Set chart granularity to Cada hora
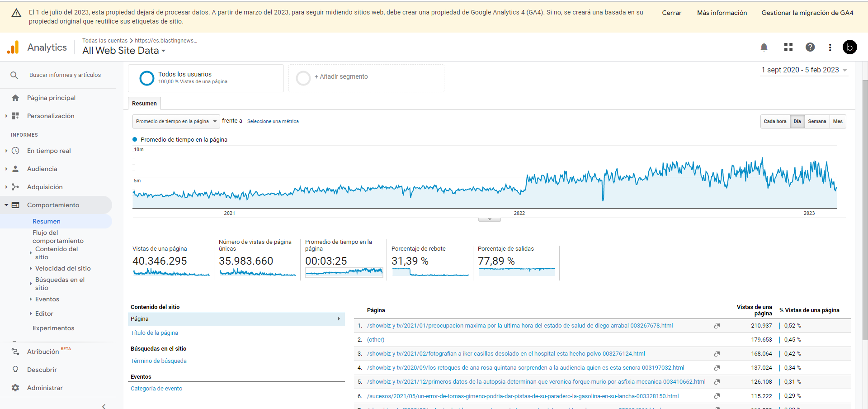 pos(775,121)
